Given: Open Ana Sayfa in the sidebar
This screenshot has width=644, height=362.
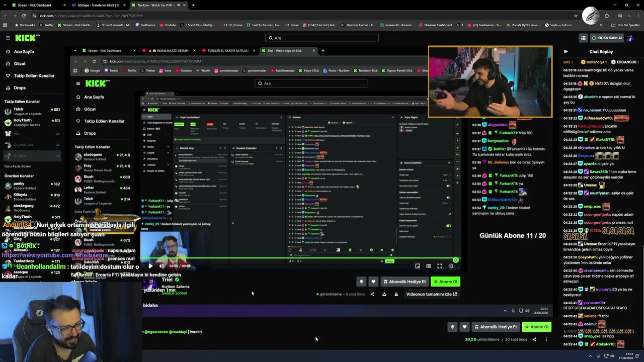Looking at the screenshot, I should click(24, 51).
